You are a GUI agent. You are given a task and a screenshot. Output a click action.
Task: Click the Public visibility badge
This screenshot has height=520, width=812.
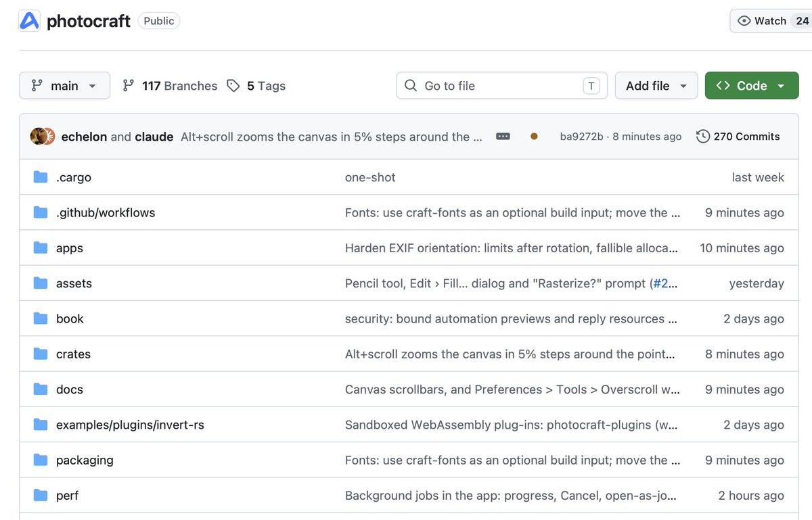coord(159,21)
